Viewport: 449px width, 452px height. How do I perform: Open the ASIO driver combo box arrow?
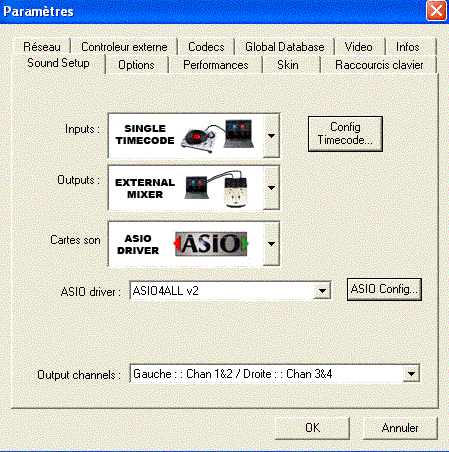click(322, 291)
